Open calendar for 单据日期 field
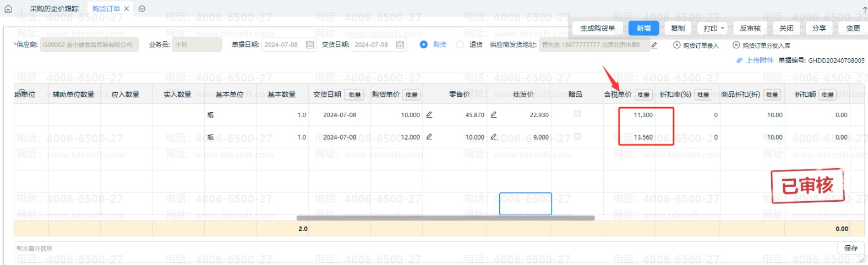 pyautogui.click(x=310, y=45)
